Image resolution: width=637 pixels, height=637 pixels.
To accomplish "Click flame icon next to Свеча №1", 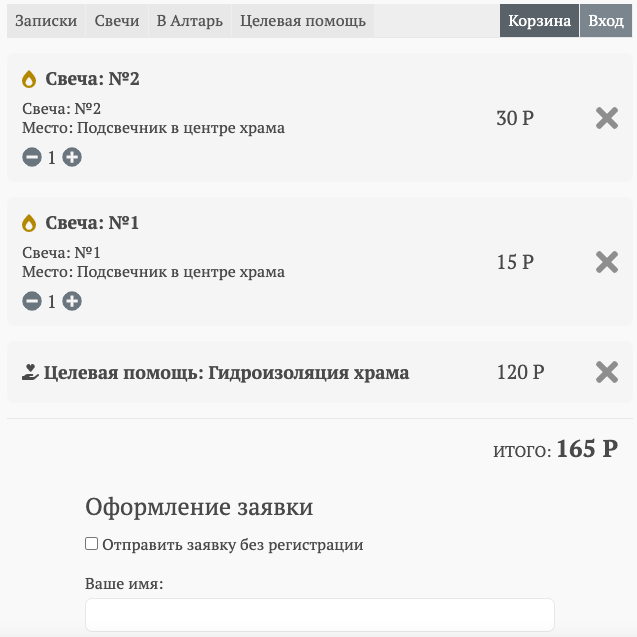I will tap(30, 223).
